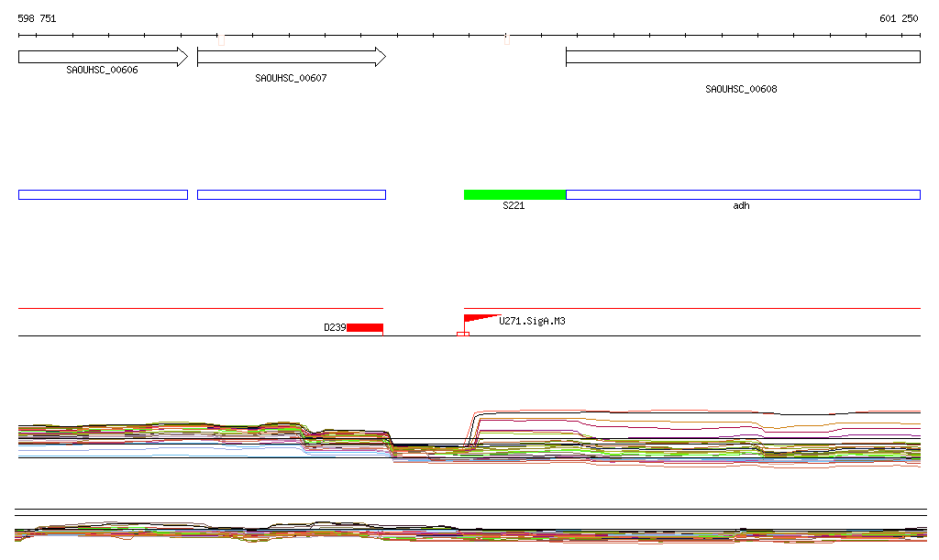Viewport: 939px width, 560px height.
Task: Click the SAOUHSC_00608 gene box
Action: pos(743,57)
